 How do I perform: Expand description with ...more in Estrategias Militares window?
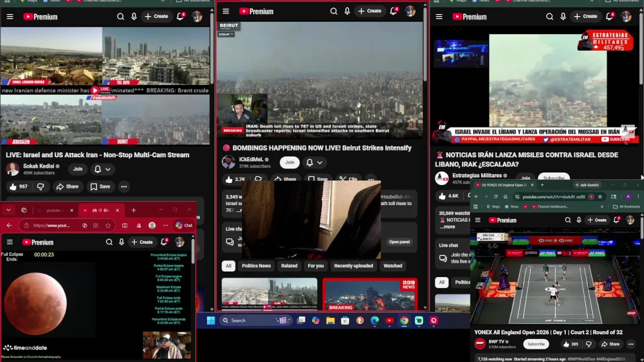447,227
